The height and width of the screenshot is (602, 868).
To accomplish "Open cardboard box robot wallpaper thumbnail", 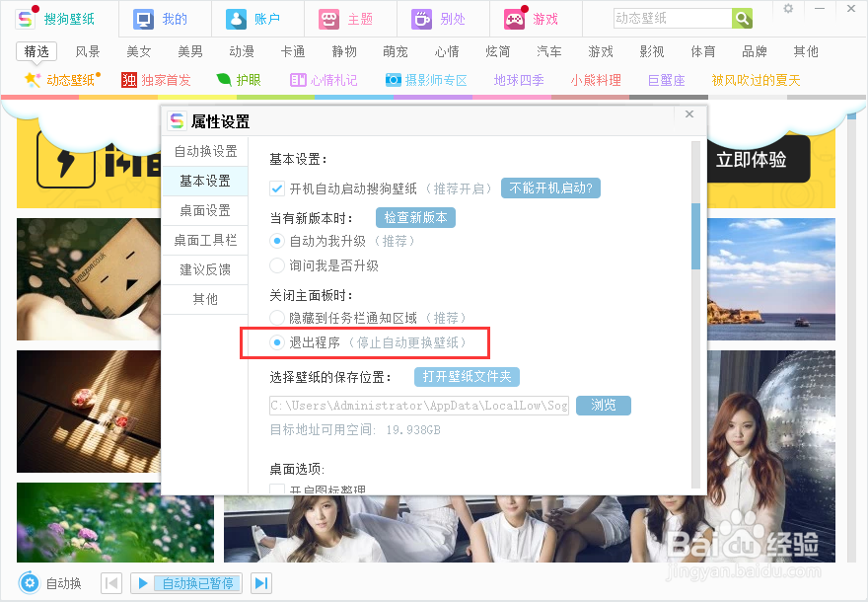I will coord(89,279).
